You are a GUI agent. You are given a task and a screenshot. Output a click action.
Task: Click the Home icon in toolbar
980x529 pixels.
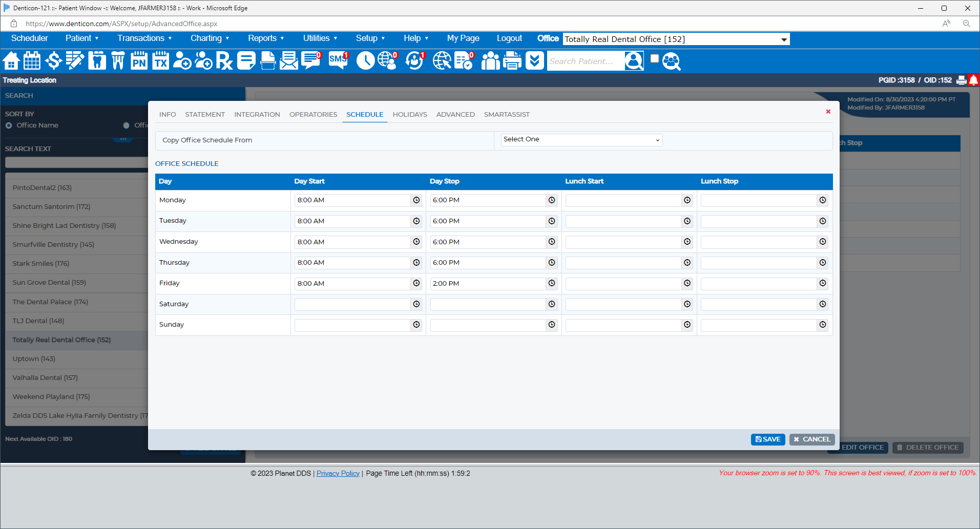11,61
